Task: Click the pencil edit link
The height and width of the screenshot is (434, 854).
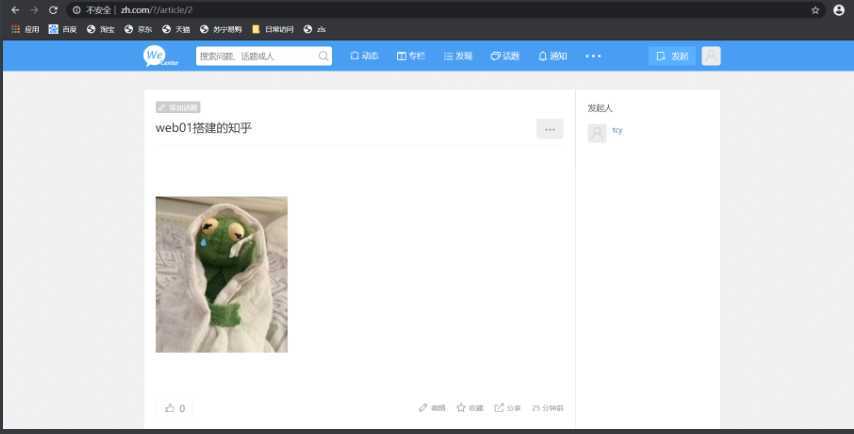Action: tap(432, 408)
